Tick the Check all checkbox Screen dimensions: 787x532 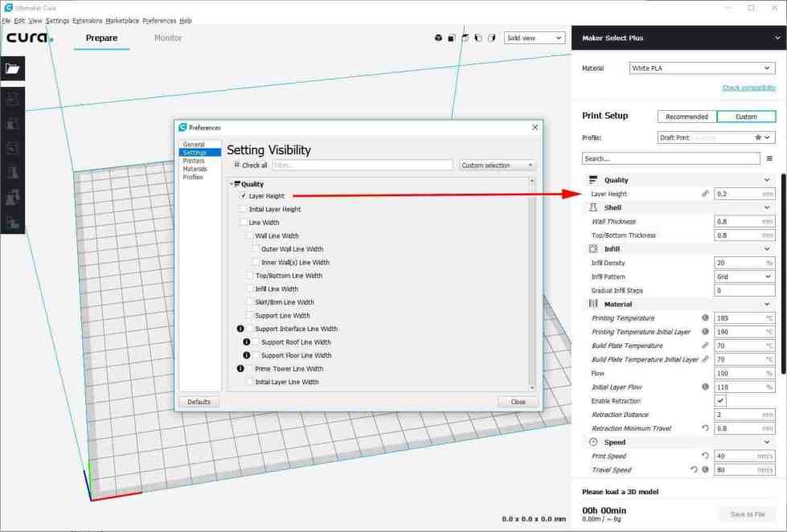237,165
